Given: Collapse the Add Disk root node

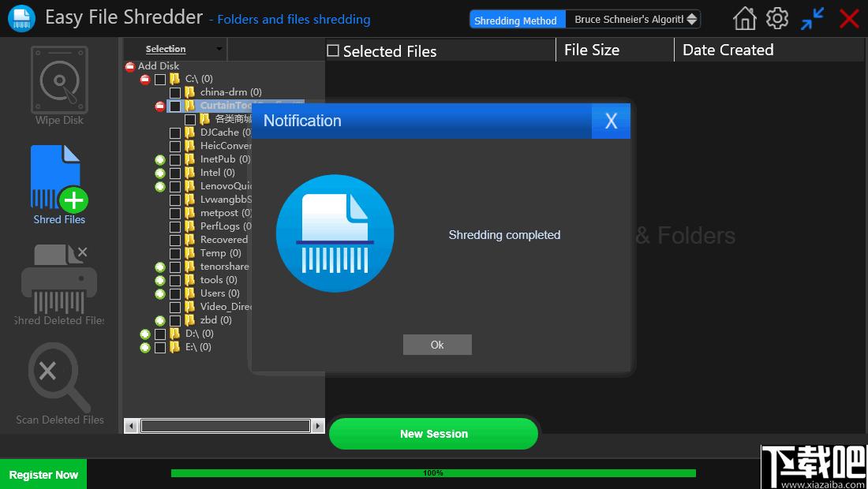Looking at the screenshot, I should tap(130, 66).
